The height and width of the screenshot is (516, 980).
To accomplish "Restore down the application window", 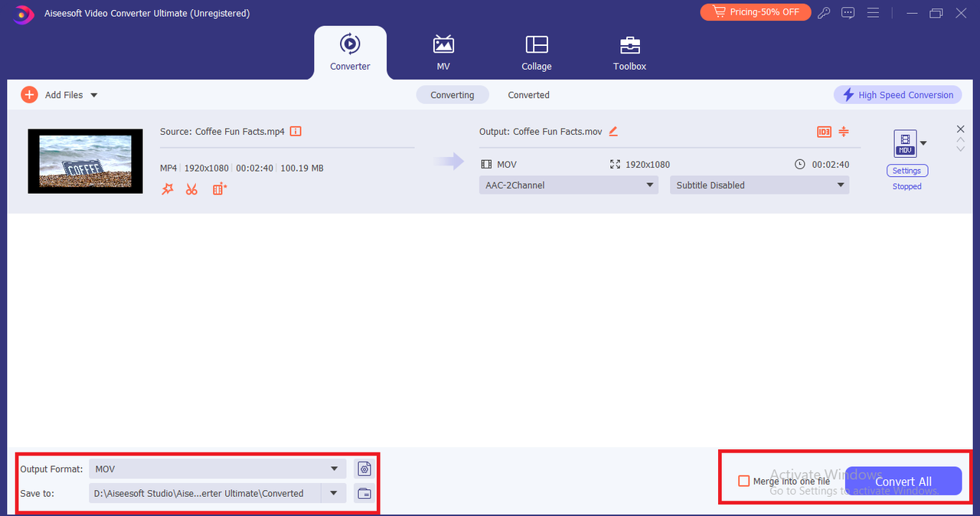I will pos(936,13).
